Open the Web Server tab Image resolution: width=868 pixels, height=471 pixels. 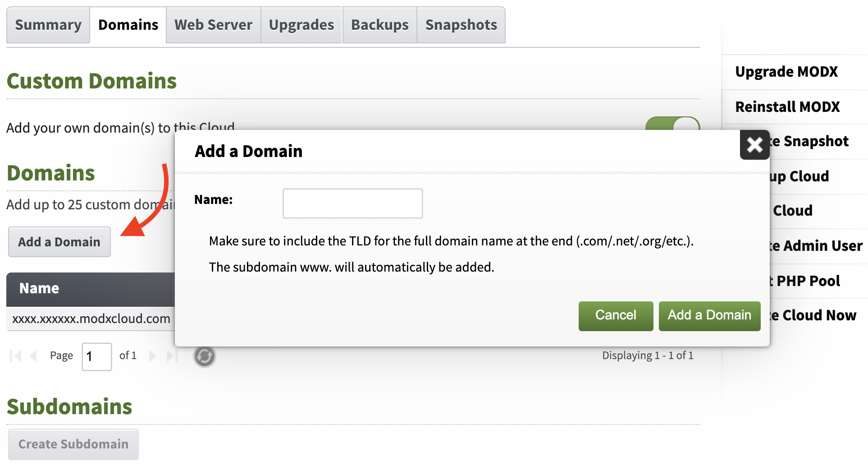pos(213,25)
